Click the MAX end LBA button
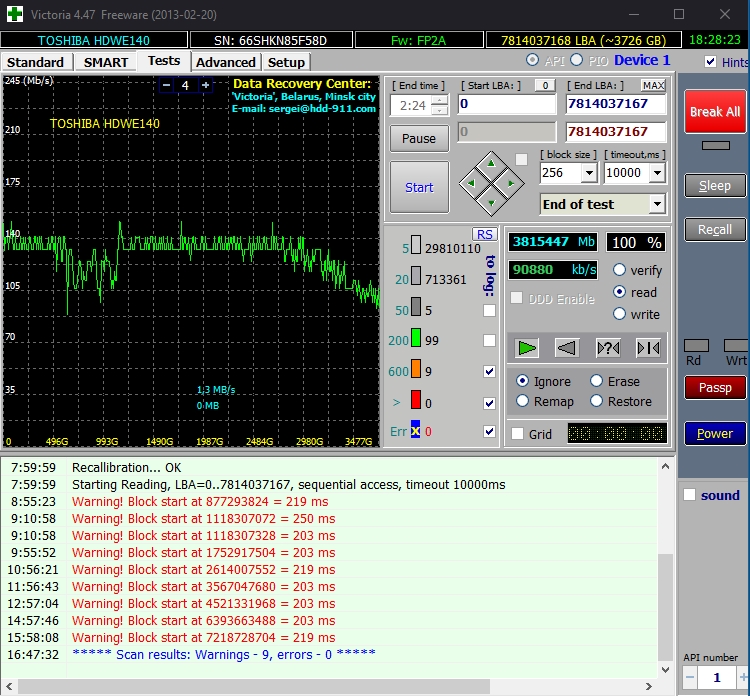750x696 pixels. [653, 86]
